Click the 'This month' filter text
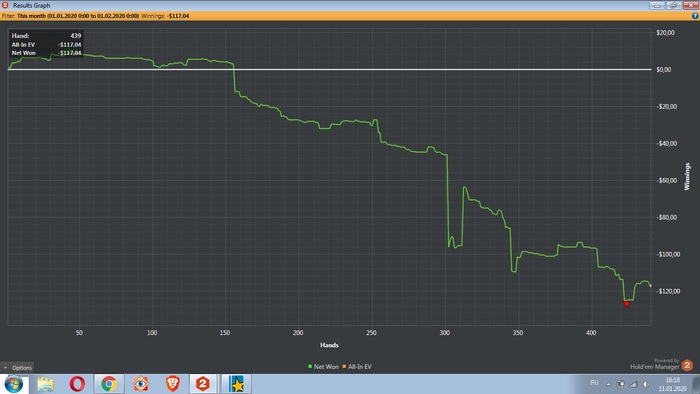This screenshot has width=700, height=394. (x=78, y=16)
